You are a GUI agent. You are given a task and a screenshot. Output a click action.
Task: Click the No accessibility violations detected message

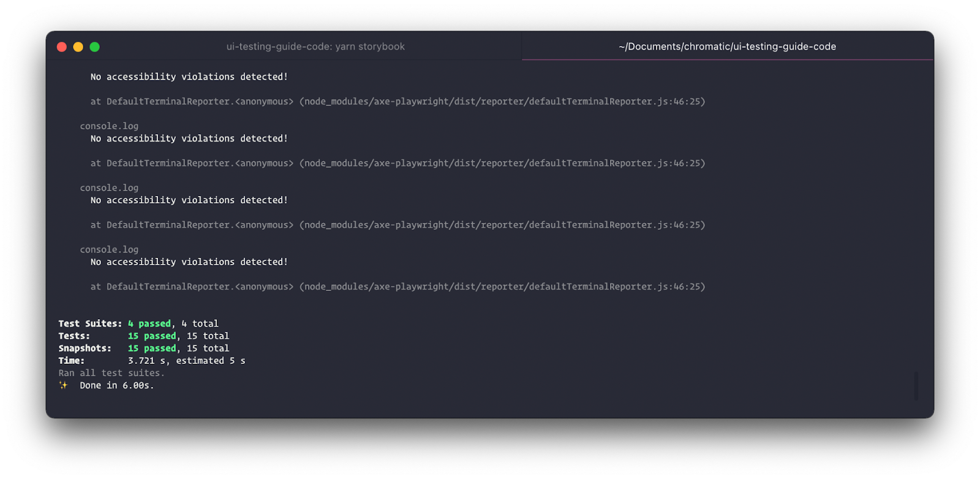pyautogui.click(x=188, y=77)
